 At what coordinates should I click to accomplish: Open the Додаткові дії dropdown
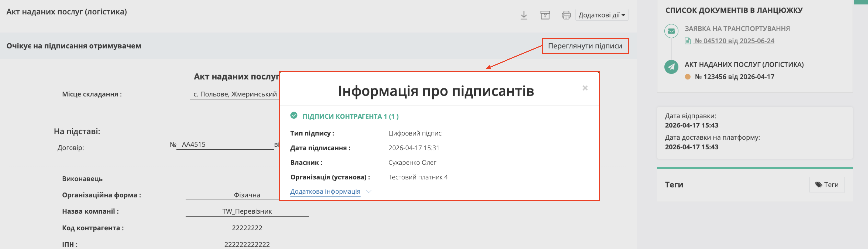(602, 15)
